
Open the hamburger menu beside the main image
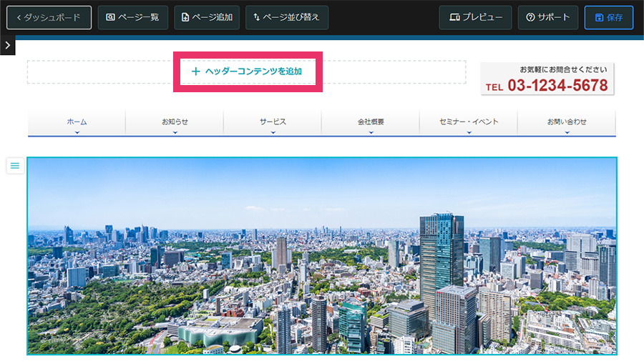[15, 166]
